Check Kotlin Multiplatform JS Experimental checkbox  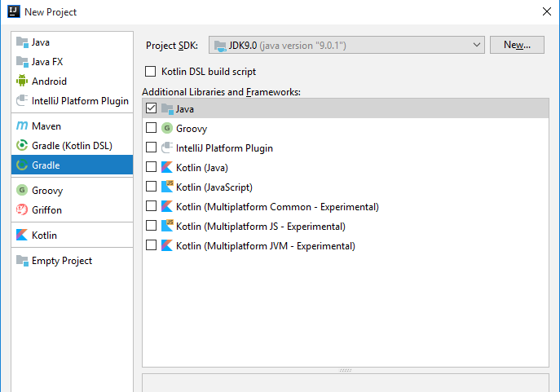[x=151, y=226]
